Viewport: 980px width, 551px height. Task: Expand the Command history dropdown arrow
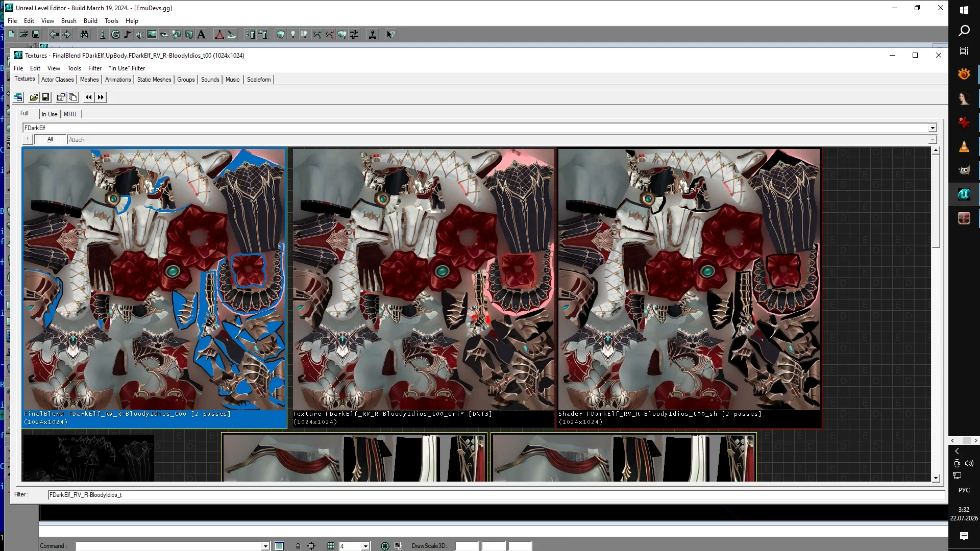pyautogui.click(x=265, y=546)
